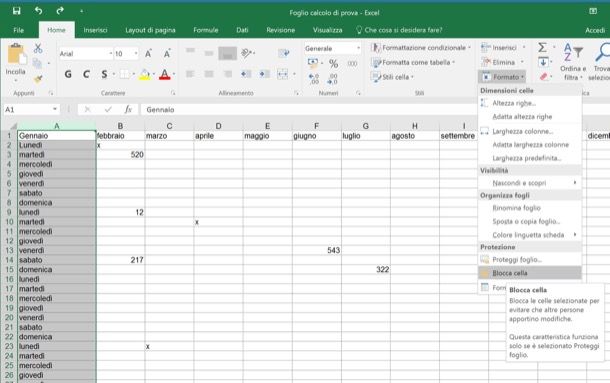610x383 pixels.
Task: Select Blocca cella menu item
Action: (x=530, y=273)
